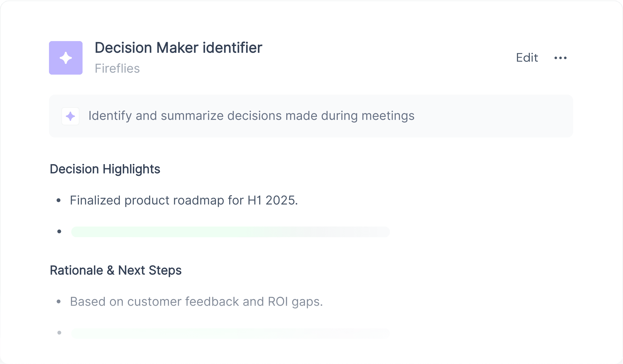Click the word "meetings" in the prompt description

[388, 116]
